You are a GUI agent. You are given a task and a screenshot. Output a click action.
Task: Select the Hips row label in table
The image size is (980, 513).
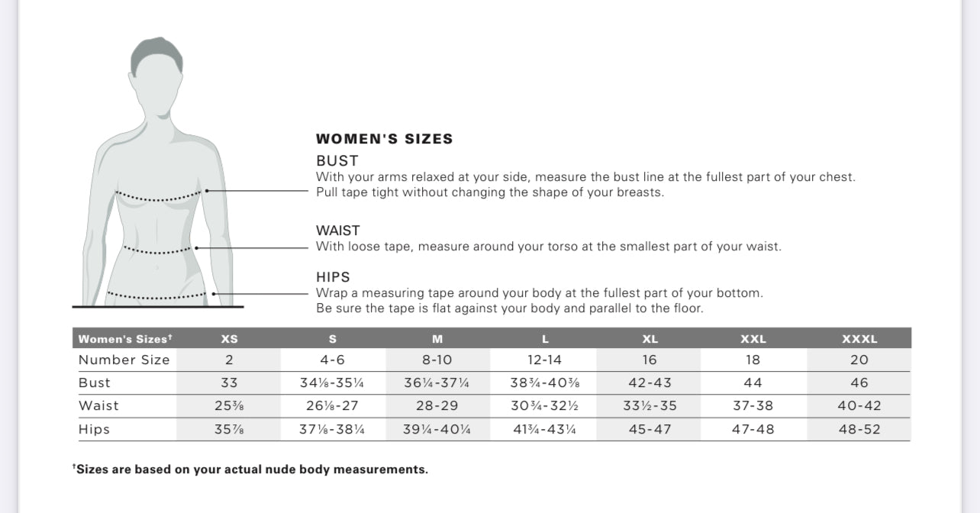[95, 430]
